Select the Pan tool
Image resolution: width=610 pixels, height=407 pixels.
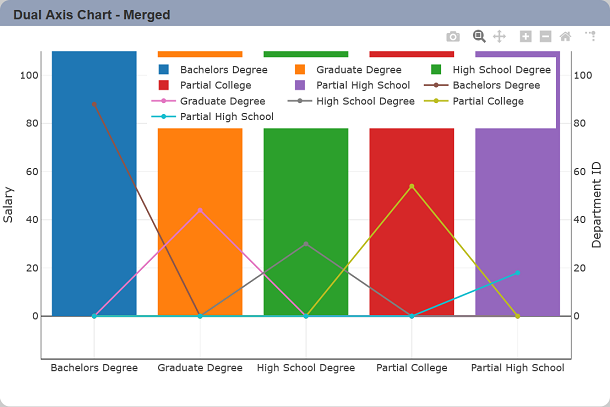coord(499,37)
